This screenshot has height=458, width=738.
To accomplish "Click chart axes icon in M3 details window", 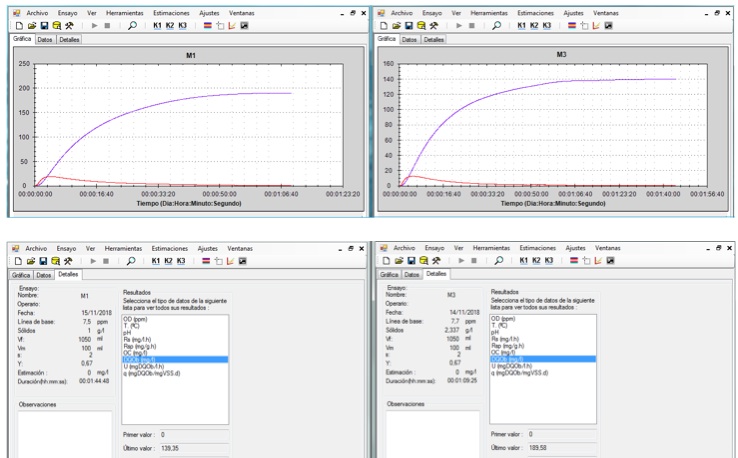I will (598, 260).
